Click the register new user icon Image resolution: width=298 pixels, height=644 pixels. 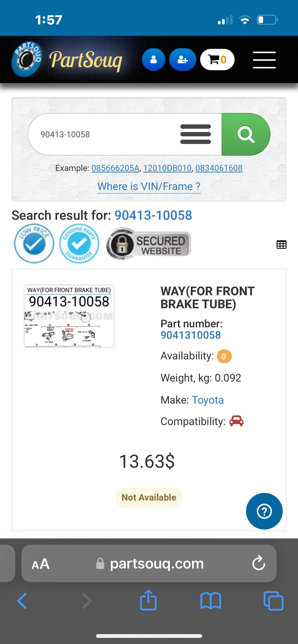[183, 60]
